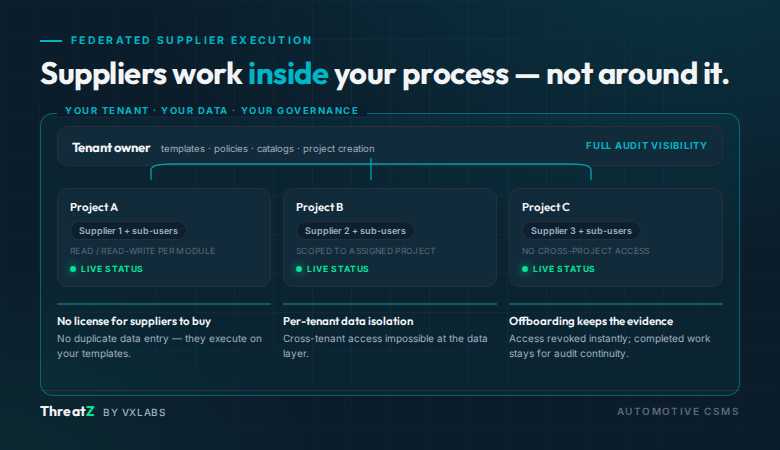Click the Full Audit Visibility label
The width and height of the screenshot is (780, 450).
tap(646, 146)
